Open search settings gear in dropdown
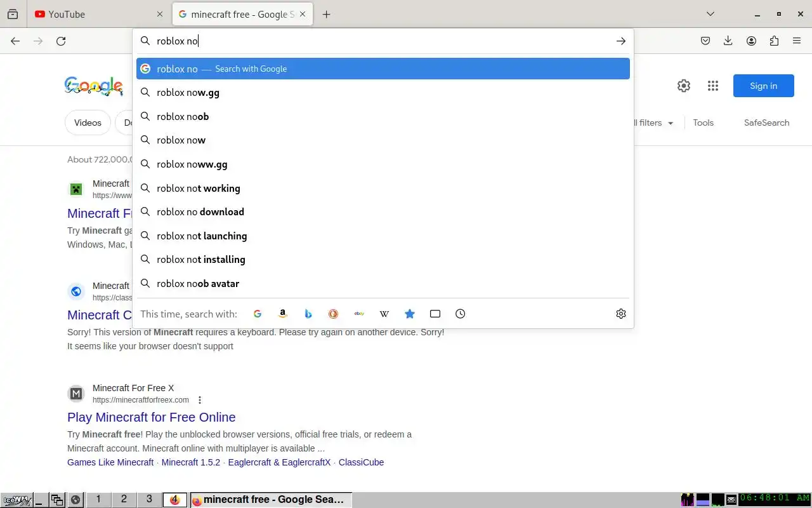Image resolution: width=812 pixels, height=508 pixels. point(621,314)
